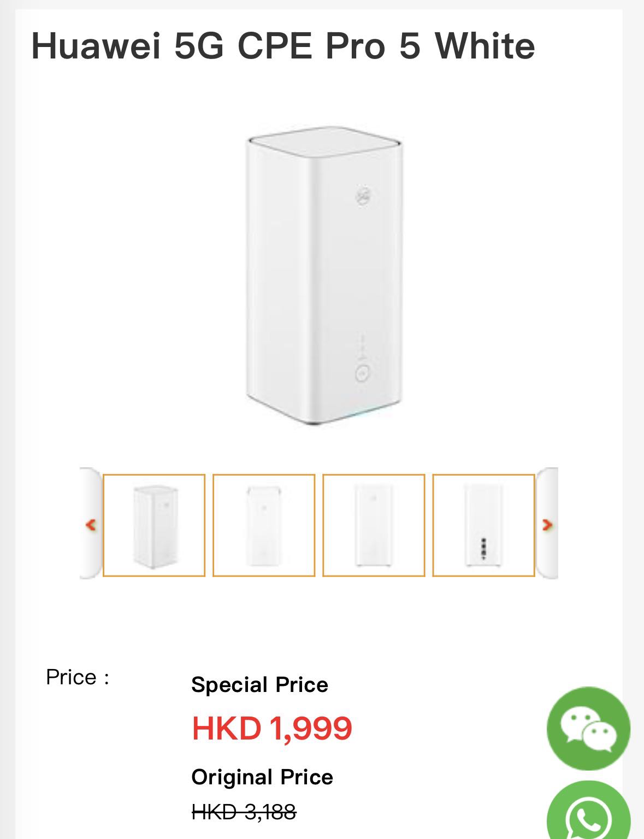Click the red HKD 1,999 price
Viewport: 644px width, 839px height.
(x=272, y=728)
